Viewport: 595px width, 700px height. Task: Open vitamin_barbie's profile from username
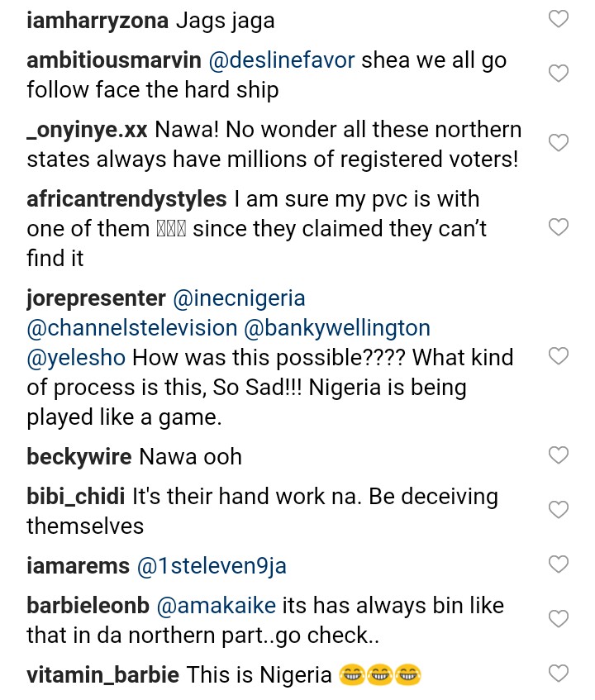[x=102, y=674]
